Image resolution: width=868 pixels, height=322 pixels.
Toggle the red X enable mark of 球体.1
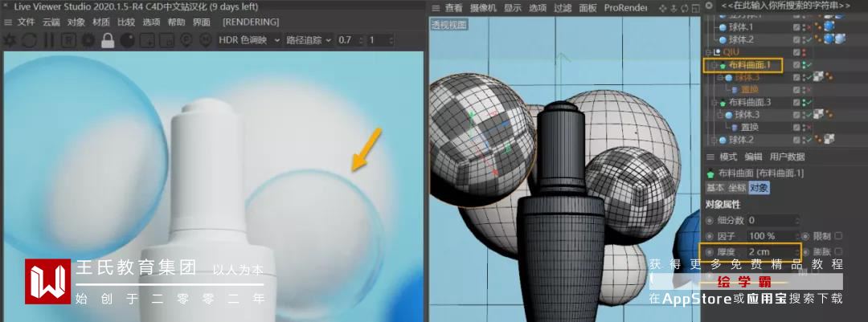(x=809, y=27)
